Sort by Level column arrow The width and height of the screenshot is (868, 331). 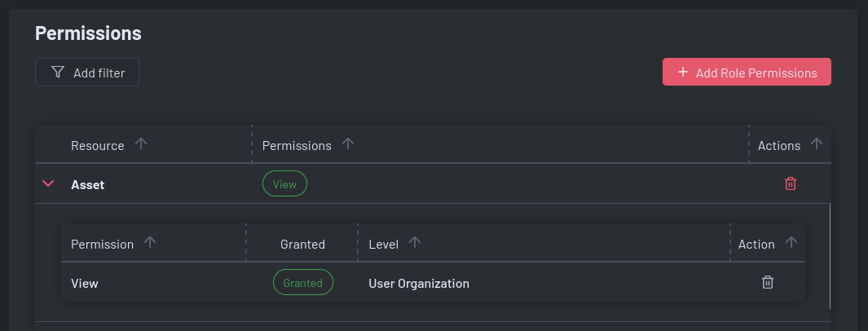pos(415,242)
